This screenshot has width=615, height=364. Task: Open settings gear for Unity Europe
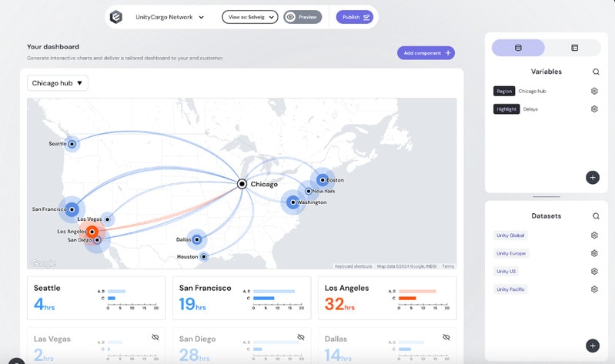[594, 253]
